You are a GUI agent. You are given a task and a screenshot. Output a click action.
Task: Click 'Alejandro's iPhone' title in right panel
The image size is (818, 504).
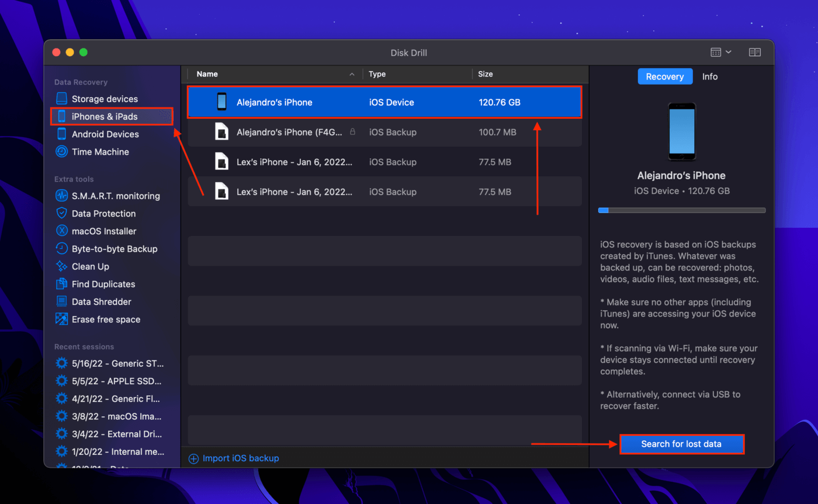681,176
